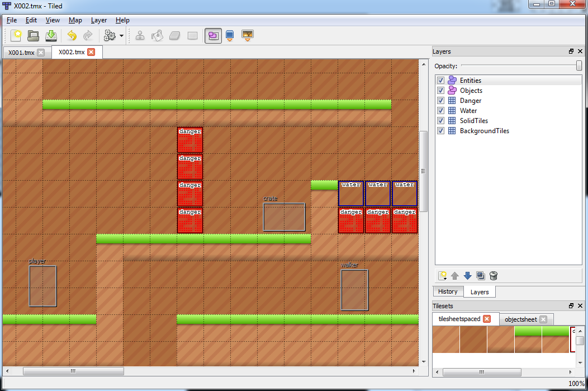588x391 pixels.
Task: Pick the first dirt tile in the tileset
Action: click(446, 340)
